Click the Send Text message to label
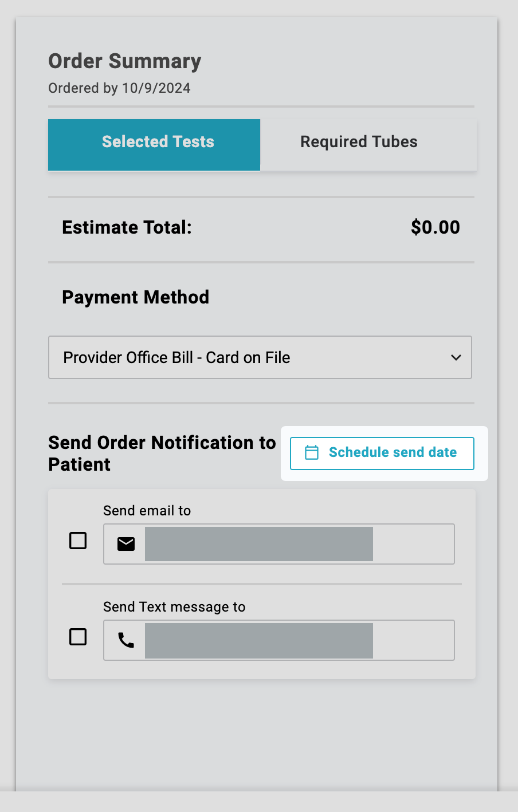Image resolution: width=518 pixels, height=812 pixels. pos(174,607)
